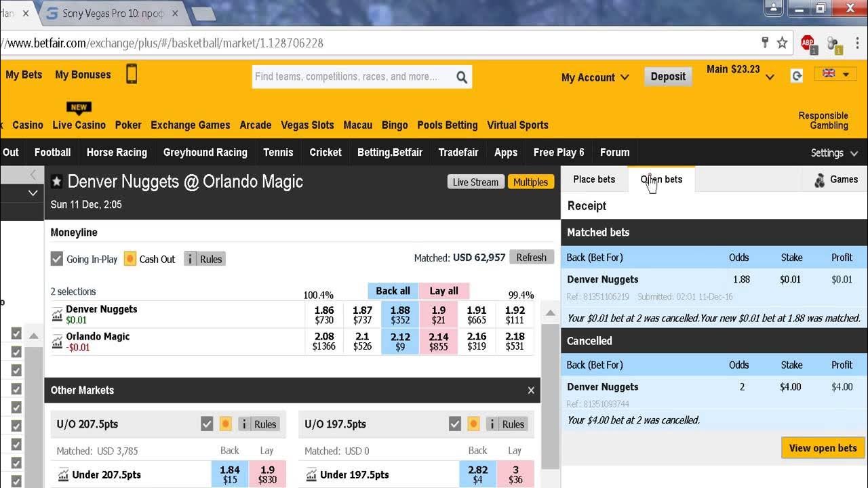Click the Lay all button
The height and width of the screenshot is (488, 868).
coord(444,291)
